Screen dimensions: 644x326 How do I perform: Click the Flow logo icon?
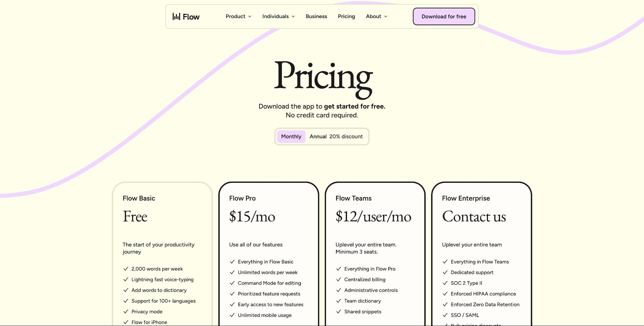pos(177,16)
